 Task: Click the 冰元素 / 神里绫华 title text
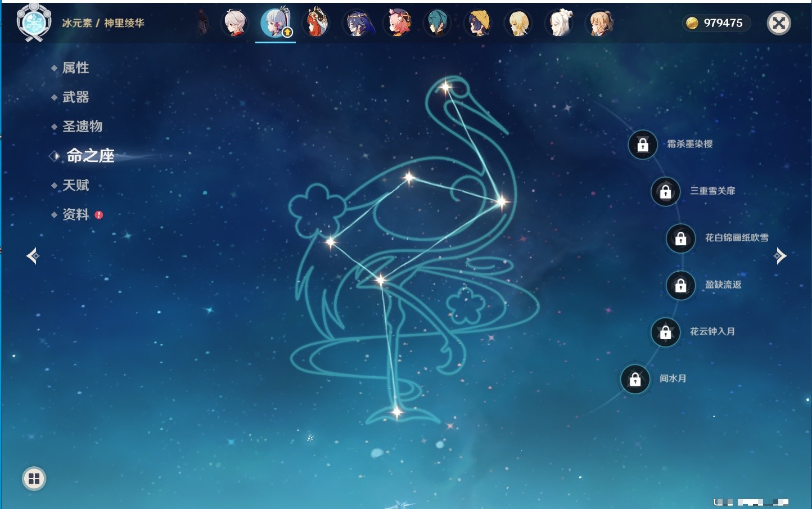click(x=103, y=23)
